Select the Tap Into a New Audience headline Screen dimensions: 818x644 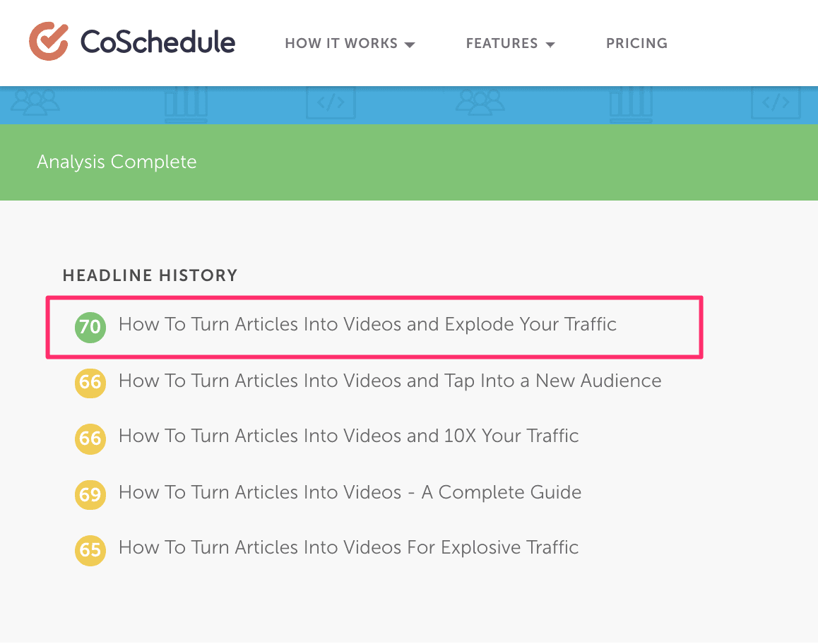390,381
